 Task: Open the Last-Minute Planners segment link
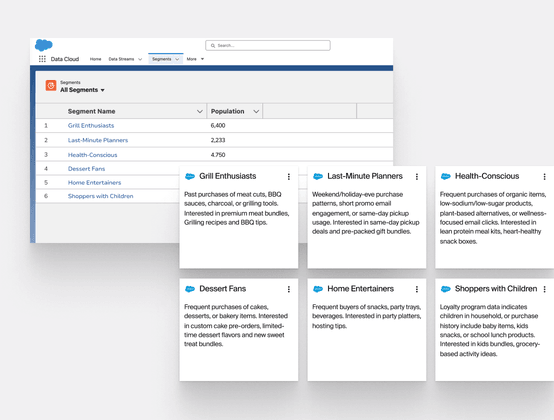coord(98,140)
